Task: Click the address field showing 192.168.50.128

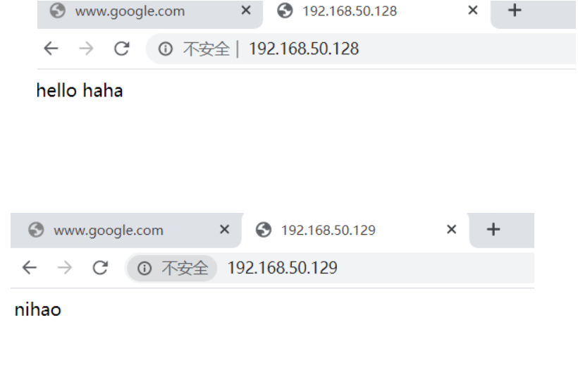Action: pyautogui.click(x=361, y=49)
